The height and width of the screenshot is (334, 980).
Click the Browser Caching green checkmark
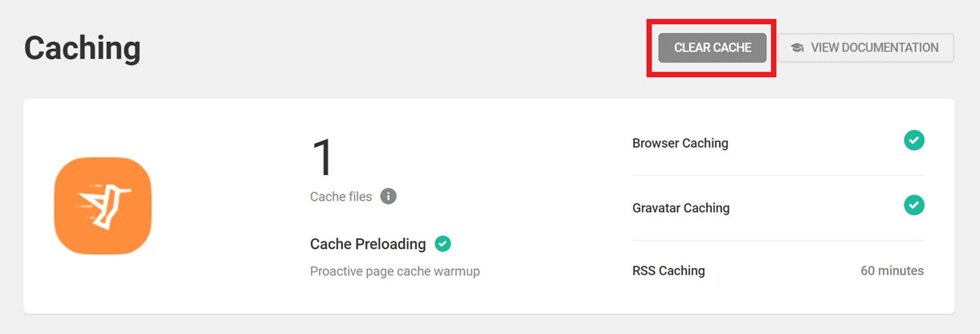pyautogui.click(x=914, y=141)
